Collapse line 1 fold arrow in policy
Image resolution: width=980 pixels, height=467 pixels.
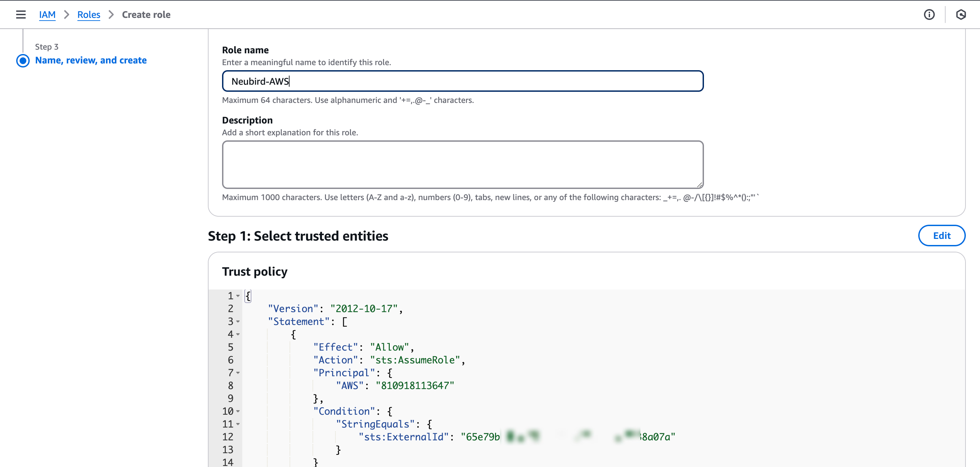click(238, 296)
